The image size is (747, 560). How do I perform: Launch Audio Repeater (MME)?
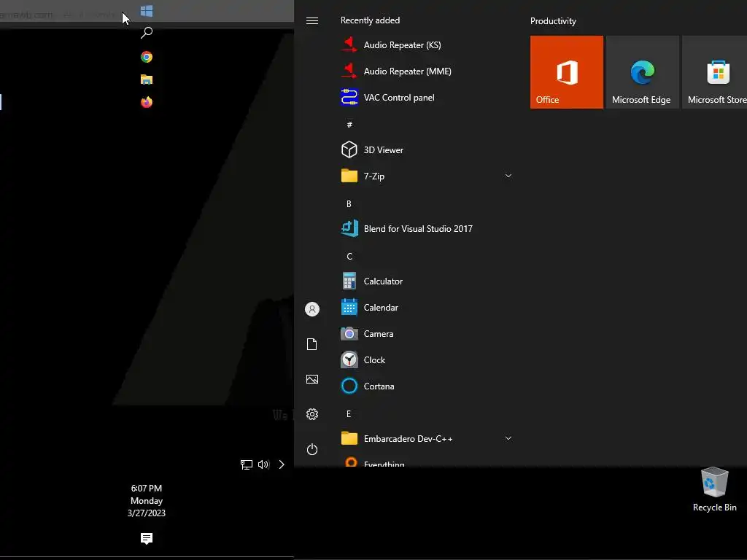point(427,71)
